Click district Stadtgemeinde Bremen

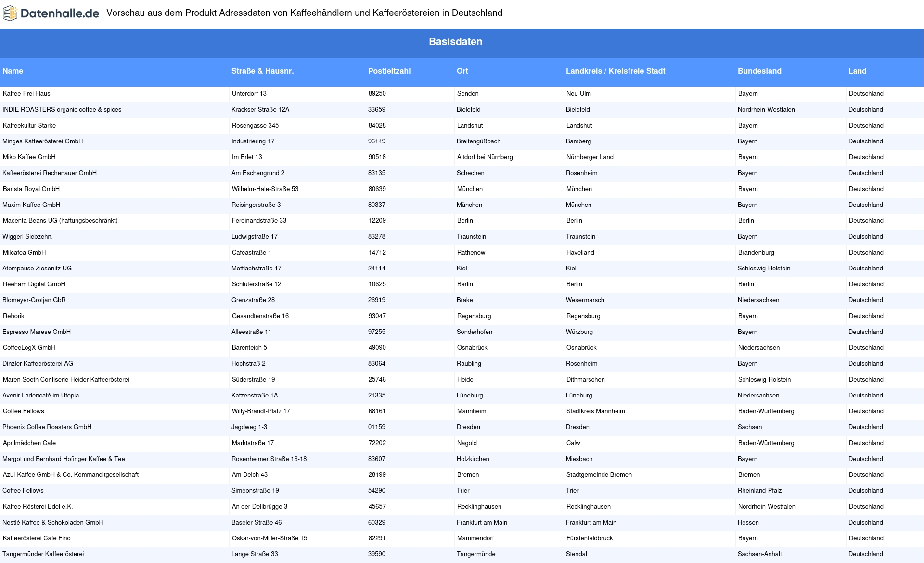[x=599, y=475]
